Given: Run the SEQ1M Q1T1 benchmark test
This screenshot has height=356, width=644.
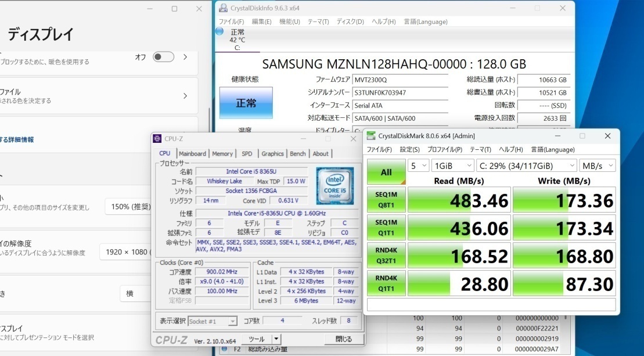Looking at the screenshot, I should coord(386,227).
